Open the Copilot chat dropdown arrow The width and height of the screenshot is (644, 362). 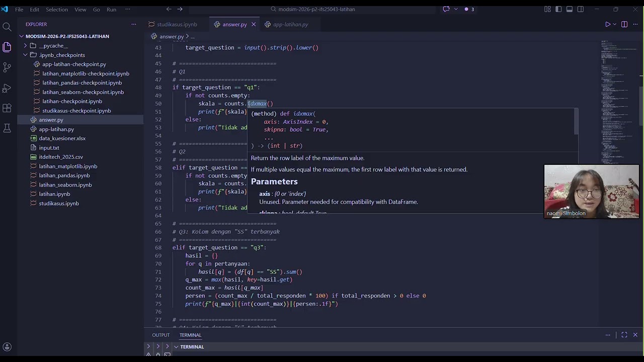pos(456,9)
